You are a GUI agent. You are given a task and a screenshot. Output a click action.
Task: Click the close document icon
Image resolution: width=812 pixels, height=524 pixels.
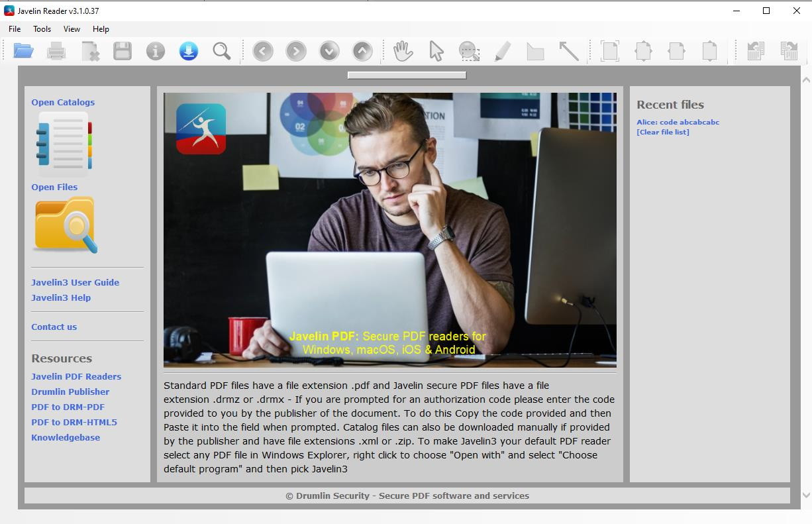tap(90, 51)
